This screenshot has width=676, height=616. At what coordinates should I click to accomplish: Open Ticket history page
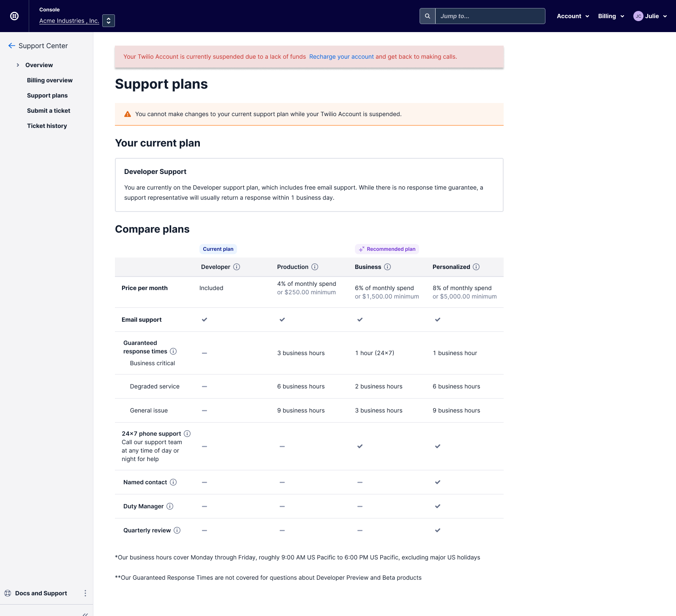(47, 126)
